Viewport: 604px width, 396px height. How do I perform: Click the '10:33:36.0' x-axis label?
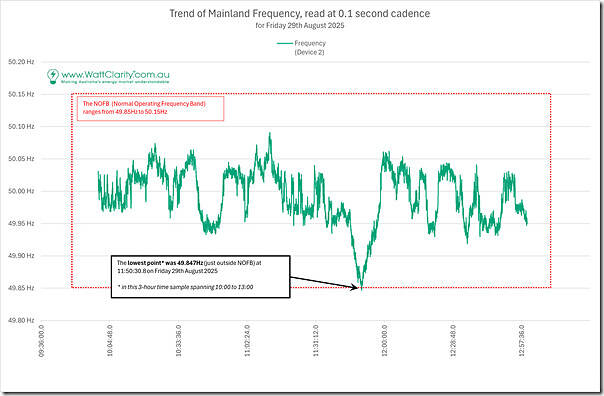[178, 341]
